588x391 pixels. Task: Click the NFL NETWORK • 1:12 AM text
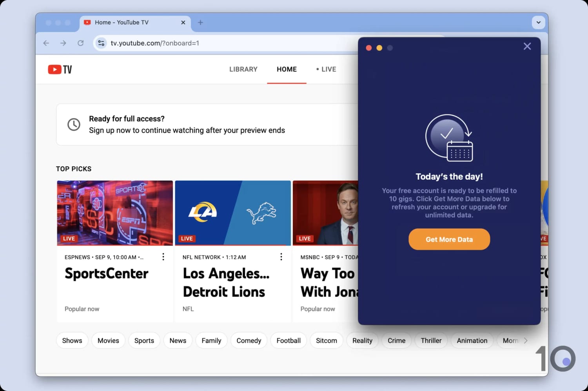point(214,257)
